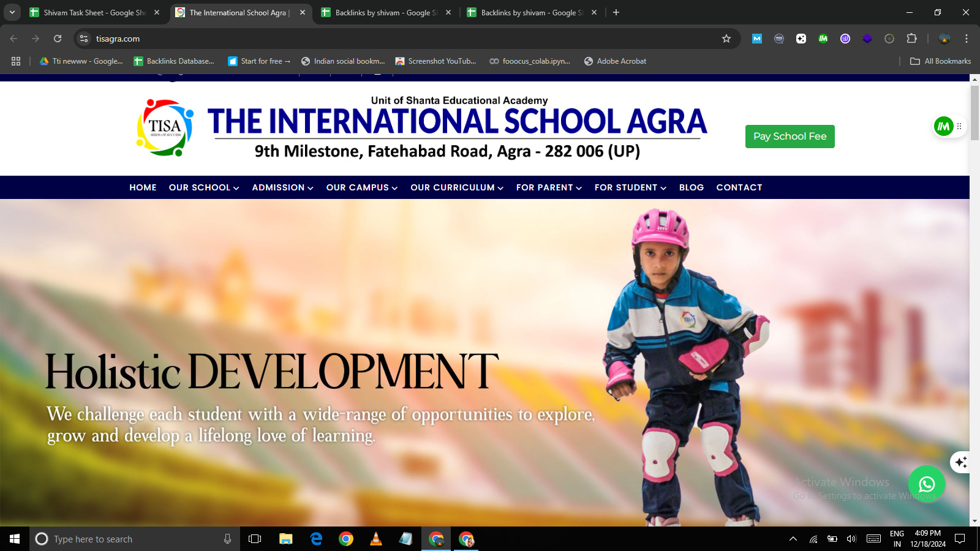
Task: Open the volume control in system tray
Action: [x=851, y=539]
